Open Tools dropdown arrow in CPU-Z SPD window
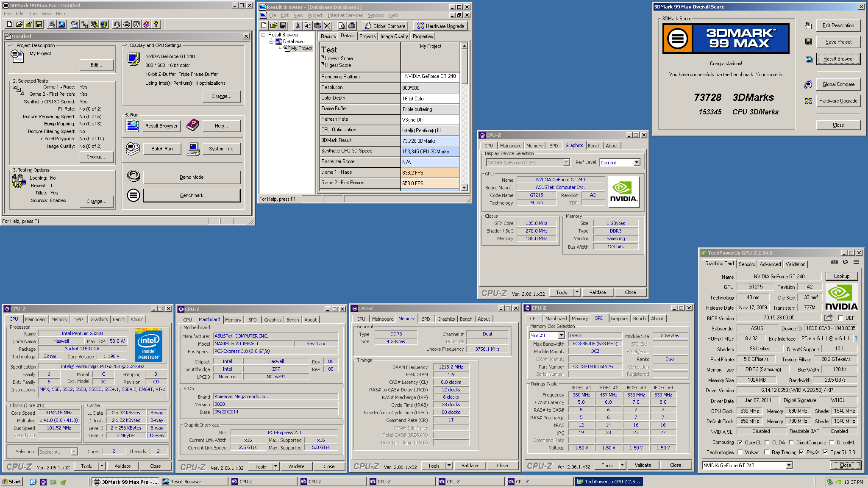This screenshot has width=868, height=488. (622, 465)
